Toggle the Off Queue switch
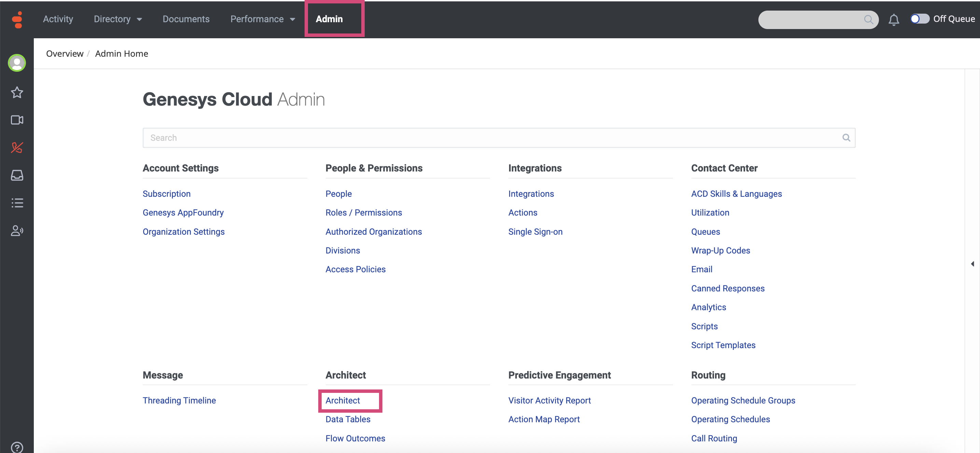 click(919, 19)
